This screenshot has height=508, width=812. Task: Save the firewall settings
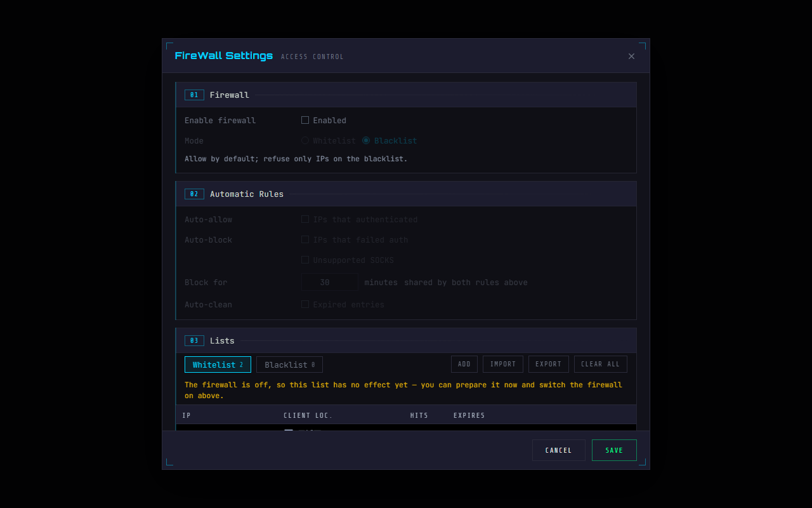tap(614, 450)
